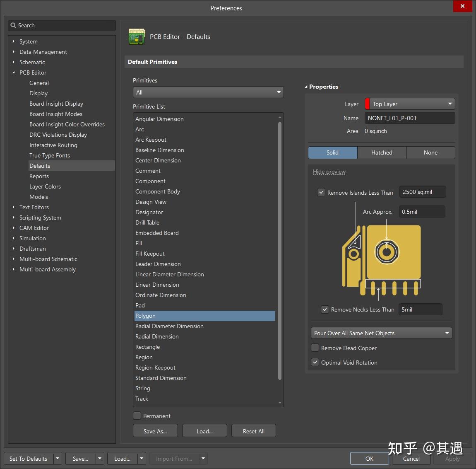Expand the CAM Editor tree node

(13, 227)
